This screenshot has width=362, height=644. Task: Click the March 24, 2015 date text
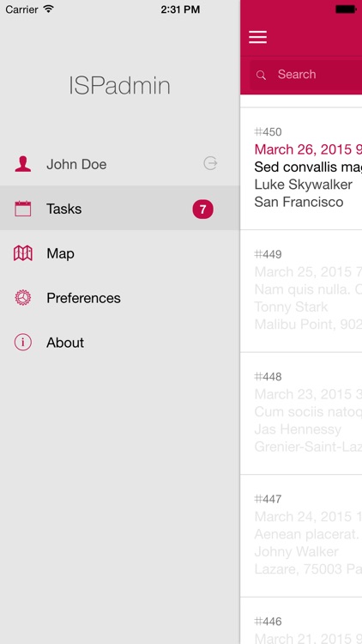click(308, 516)
